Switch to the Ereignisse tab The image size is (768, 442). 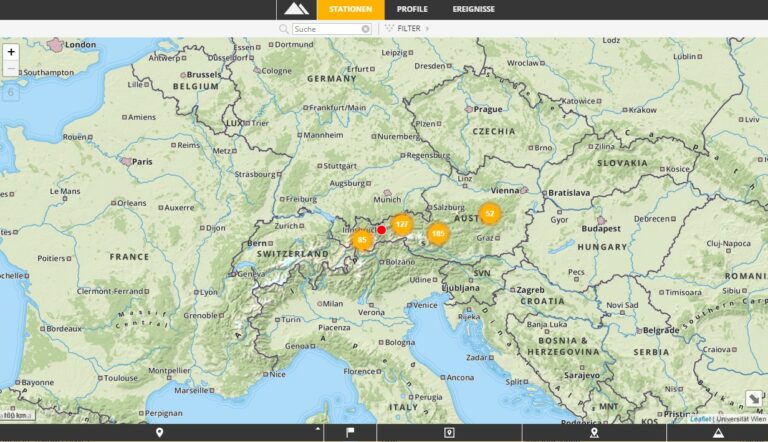tap(474, 9)
